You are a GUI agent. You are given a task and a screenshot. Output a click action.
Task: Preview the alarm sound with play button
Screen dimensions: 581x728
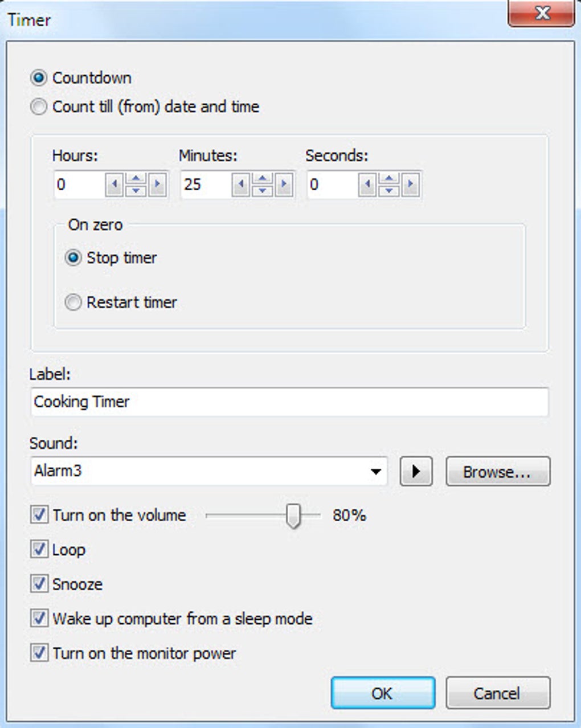tap(416, 471)
